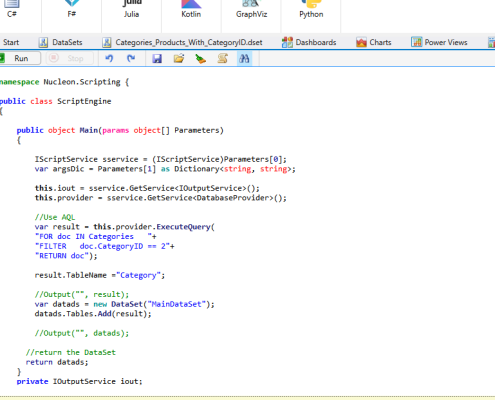Open Find with the binoculars icon

tap(244, 59)
